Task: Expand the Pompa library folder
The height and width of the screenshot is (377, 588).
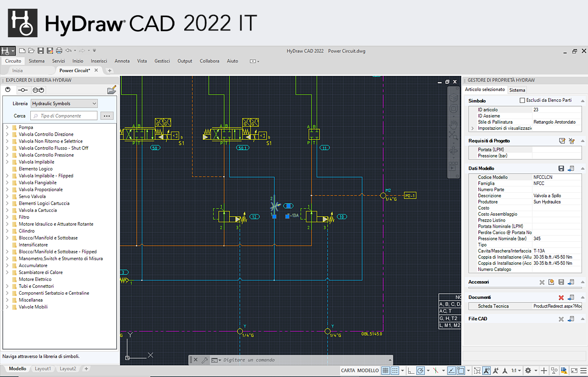Action: [x=7, y=127]
